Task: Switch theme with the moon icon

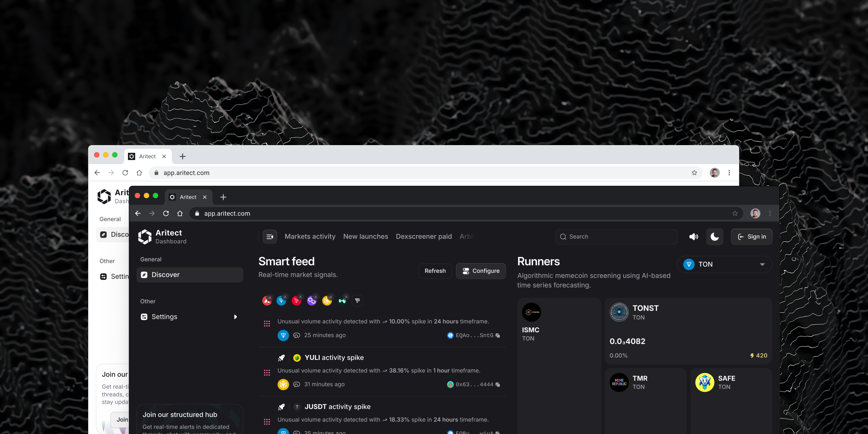Action: tap(714, 236)
